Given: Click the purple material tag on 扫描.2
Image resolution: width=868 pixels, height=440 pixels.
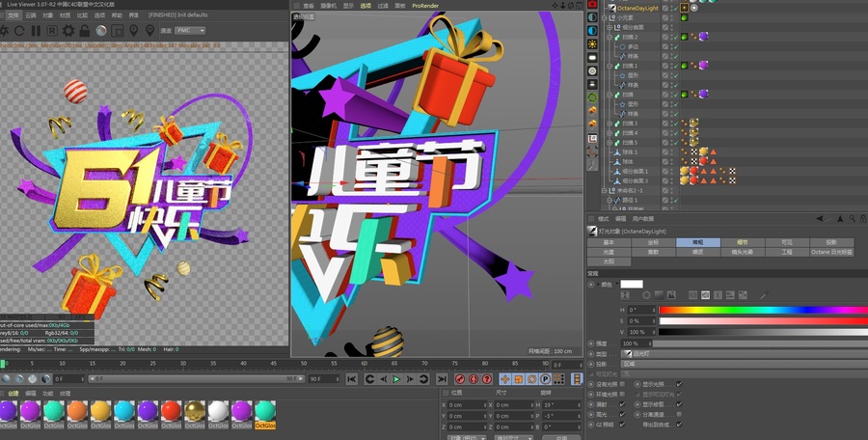Looking at the screenshot, I should (x=703, y=37).
